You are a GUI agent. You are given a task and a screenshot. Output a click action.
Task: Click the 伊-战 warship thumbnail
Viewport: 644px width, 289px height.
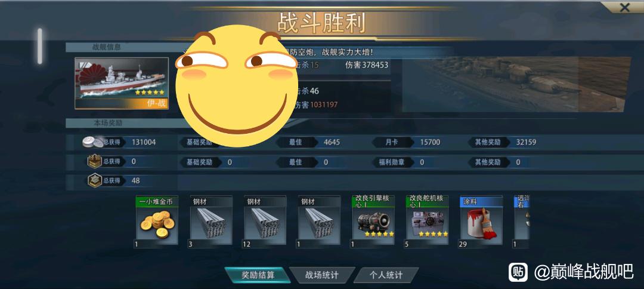tap(122, 84)
